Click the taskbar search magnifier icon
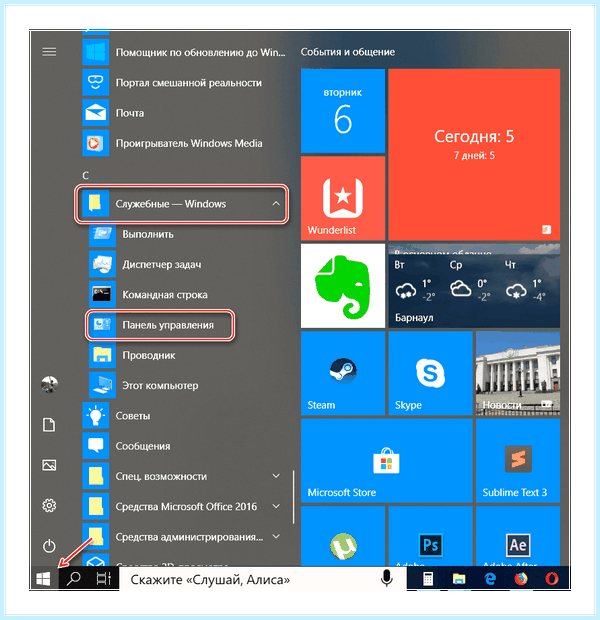 pos(73,579)
